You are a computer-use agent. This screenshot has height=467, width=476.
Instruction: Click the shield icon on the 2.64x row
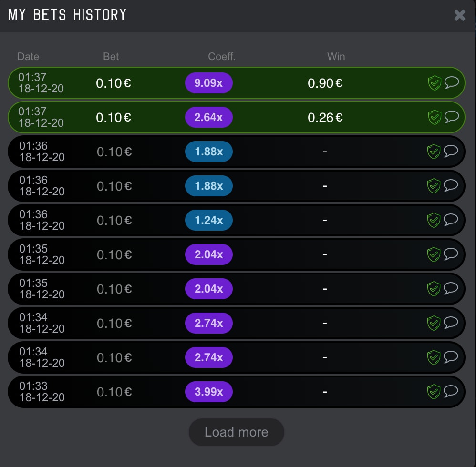tap(435, 117)
